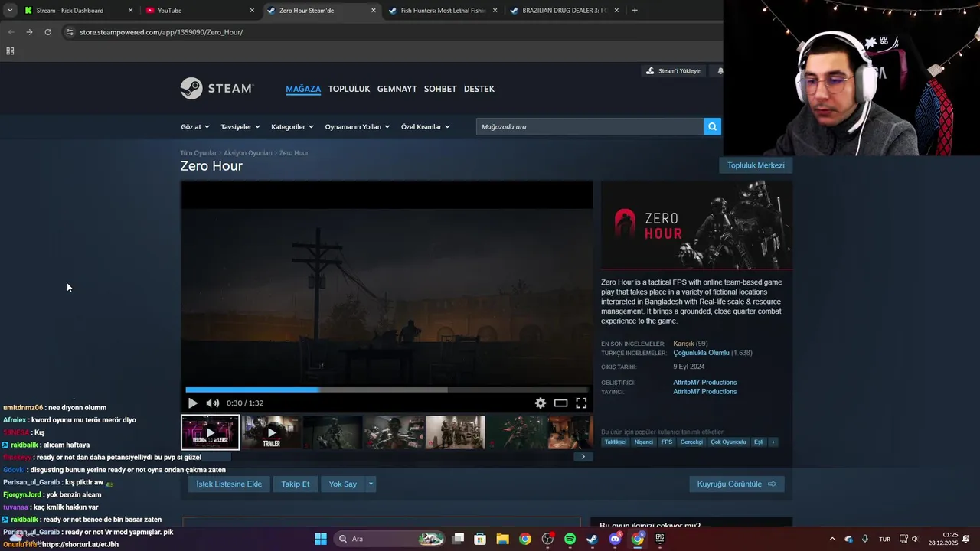Screen dimensions: 980x551
Task: Open File Explorer from the taskbar
Action: (502, 539)
